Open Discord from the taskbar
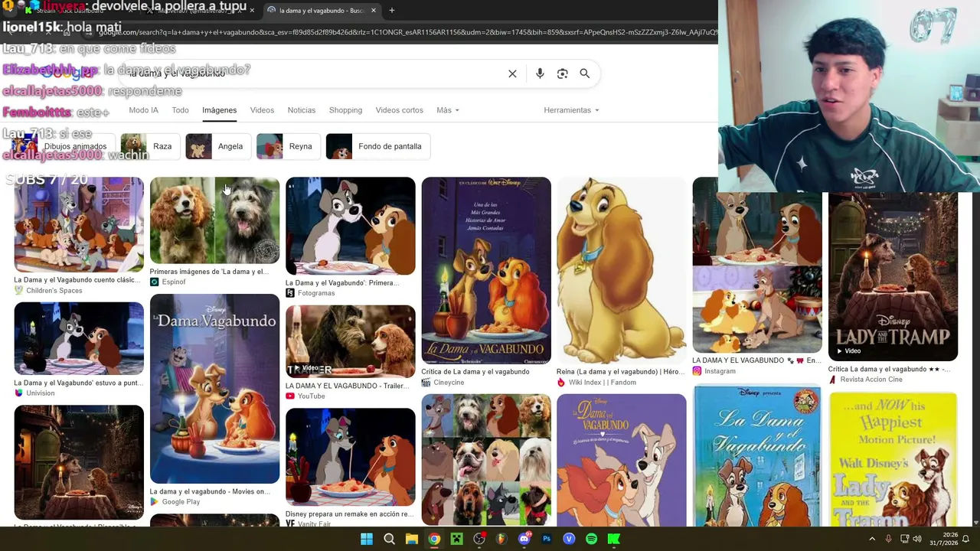 (x=524, y=539)
